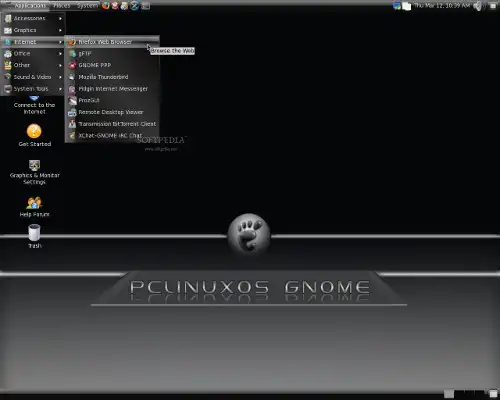Expand the Office submenu arrow
The image size is (500, 400).
(60, 54)
